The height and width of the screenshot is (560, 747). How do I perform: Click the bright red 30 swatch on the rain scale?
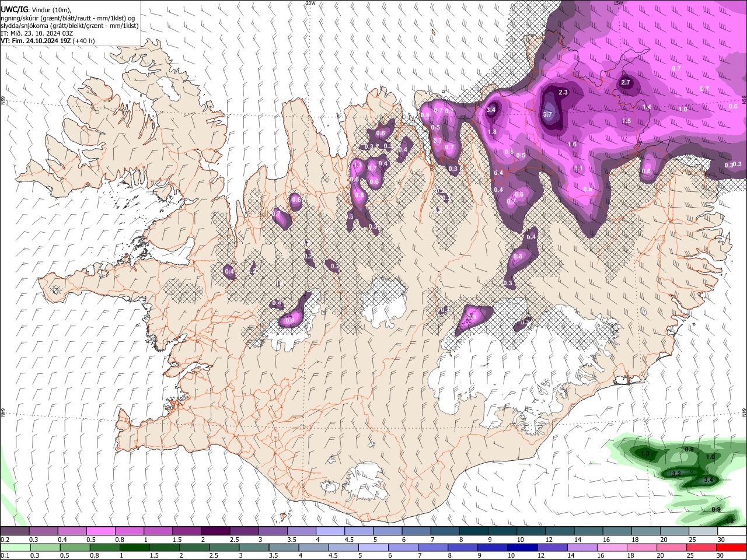(732, 548)
